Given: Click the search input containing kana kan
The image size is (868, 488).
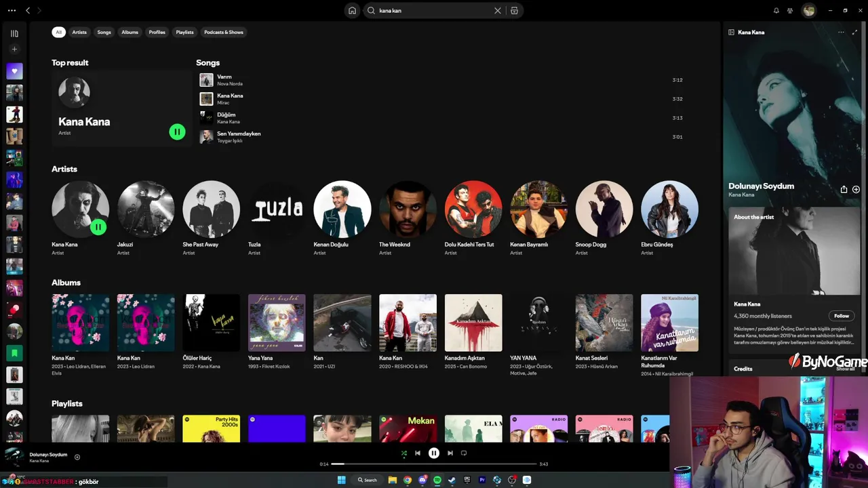Looking at the screenshot, I should (434, 10).
